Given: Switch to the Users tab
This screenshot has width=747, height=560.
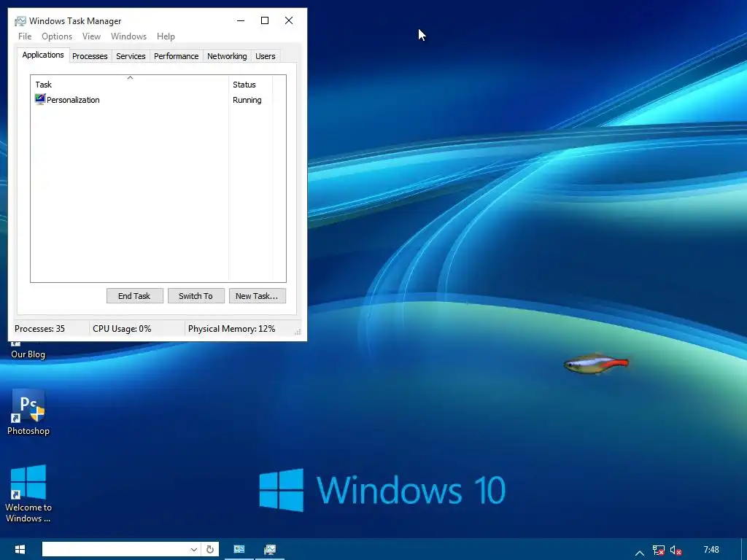Looking at the screenshot, I should click(266, 56).
